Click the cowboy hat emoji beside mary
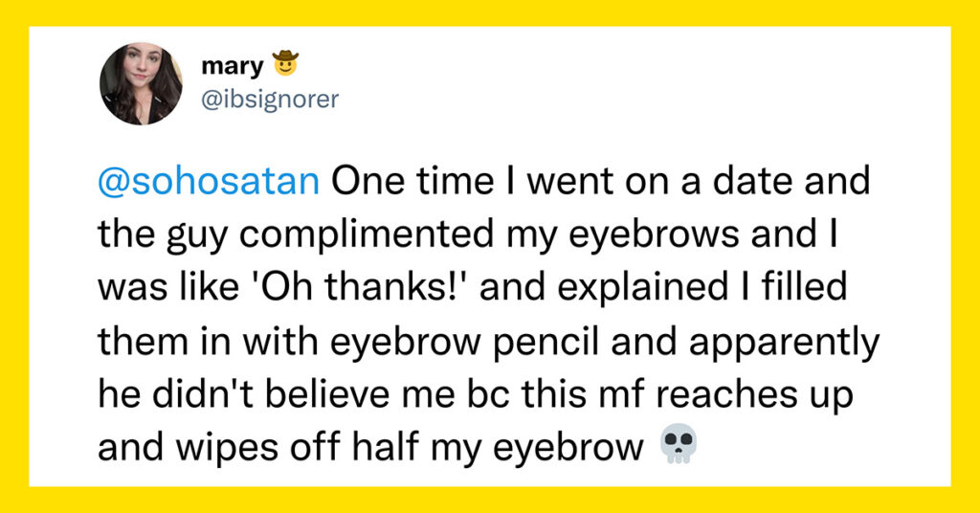Viewport: 980px width, 513px height. pos(285,64)
